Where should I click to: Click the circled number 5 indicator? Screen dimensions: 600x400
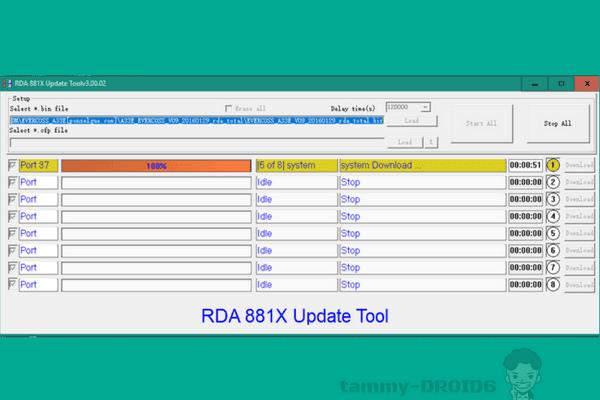(x=553, y=233)
